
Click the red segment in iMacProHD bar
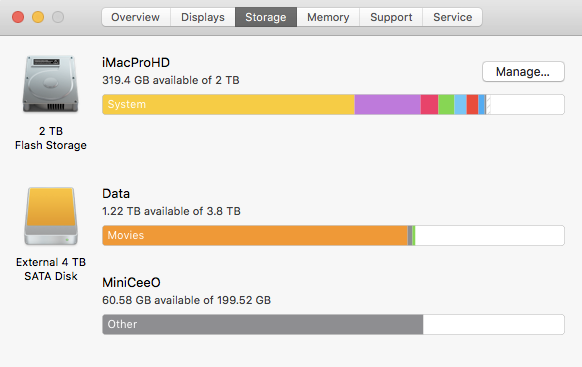point(473,105)
